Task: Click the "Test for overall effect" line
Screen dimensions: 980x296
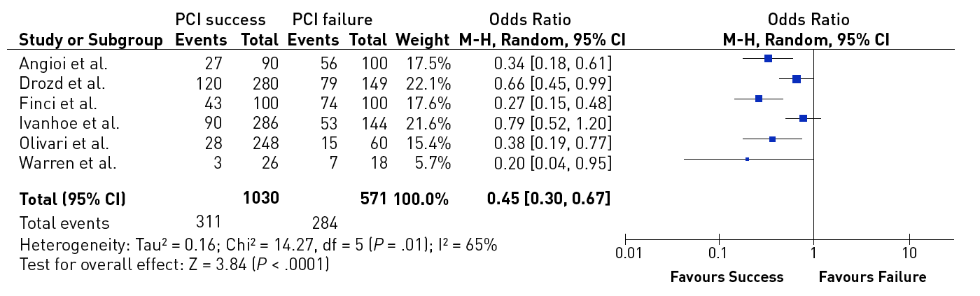Action: [174, 265]
